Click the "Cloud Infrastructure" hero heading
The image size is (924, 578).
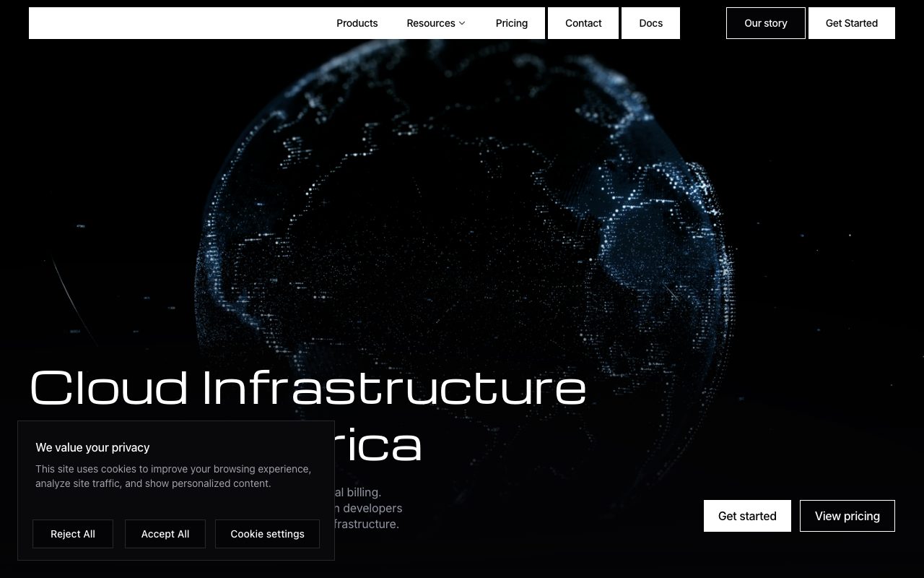(x=308, y=387)
